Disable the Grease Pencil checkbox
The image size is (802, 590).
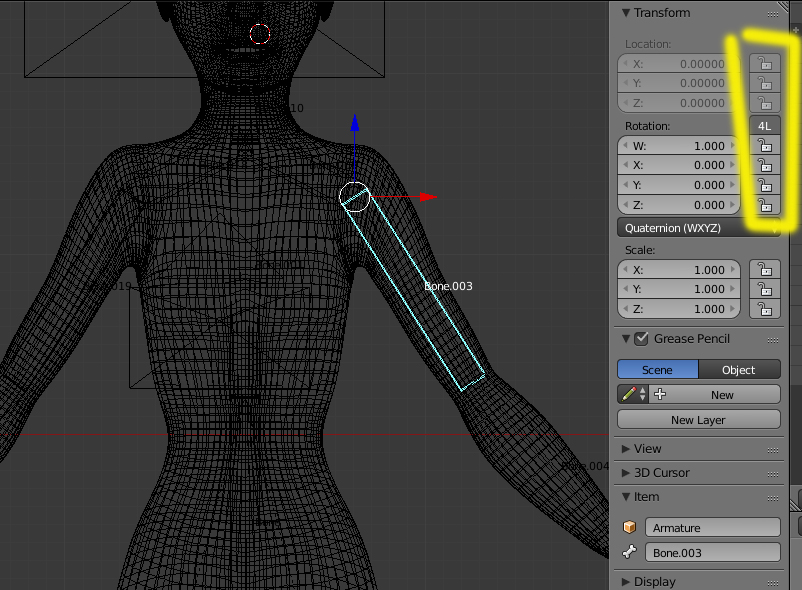[642, 339]
